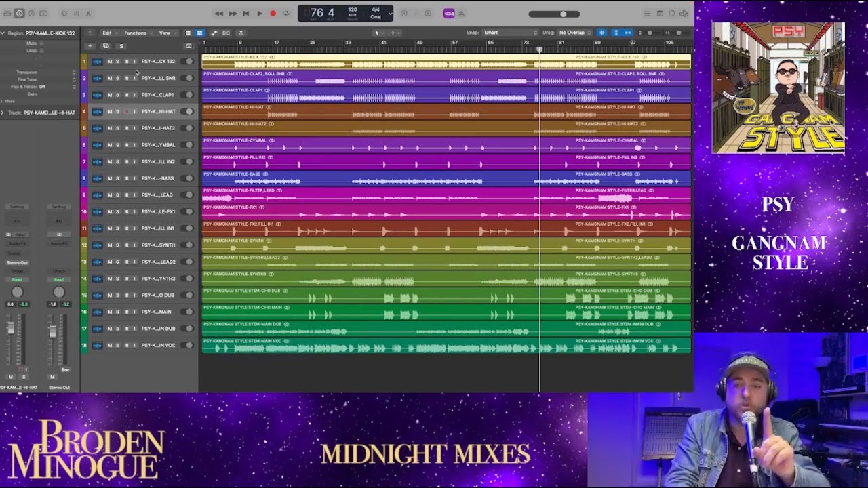Open the LCD display mode dropdown arrow
868x488 pixels.
point(390,14)
